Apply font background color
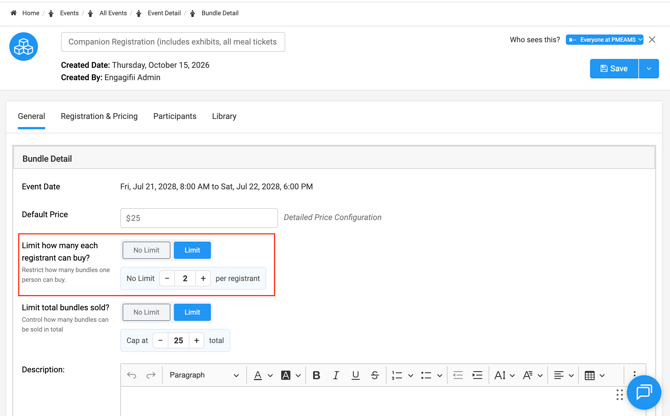The image size is (670, 416). tap(285, 375)
